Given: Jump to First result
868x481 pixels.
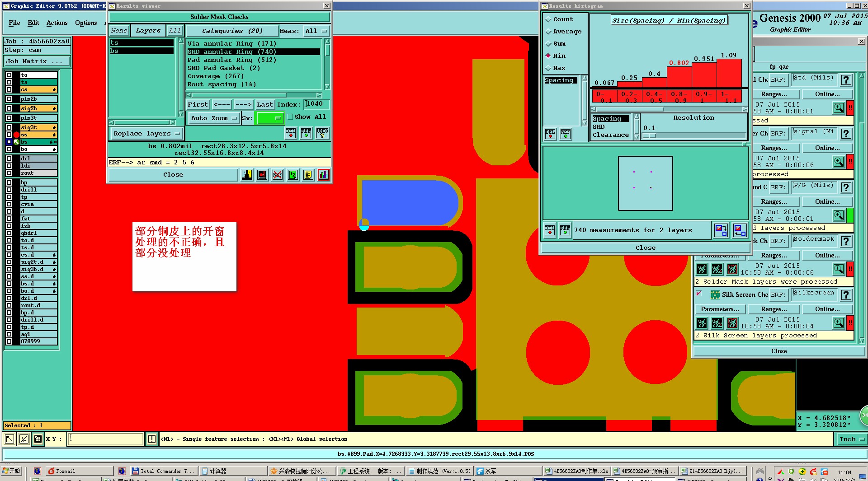Looking at the screenshot, I should [198, 104].
